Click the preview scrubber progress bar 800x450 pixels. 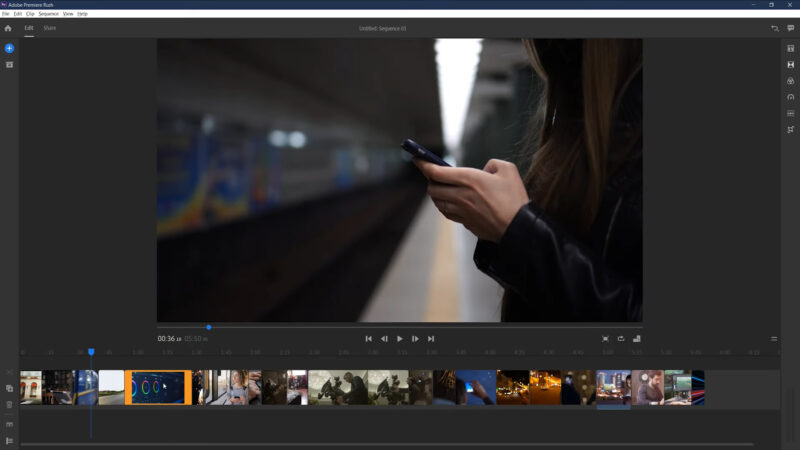(400, 327)
